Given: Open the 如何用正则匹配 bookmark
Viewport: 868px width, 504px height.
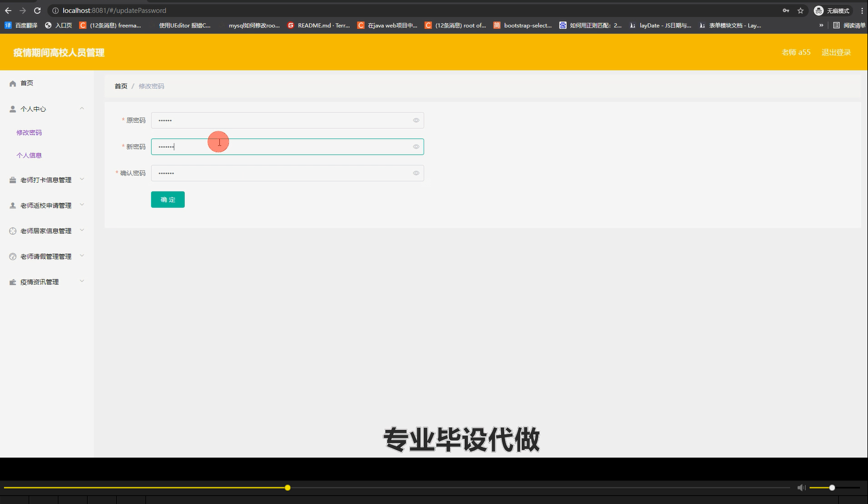Looking at the screenshot, I should [x=590, y=25].
